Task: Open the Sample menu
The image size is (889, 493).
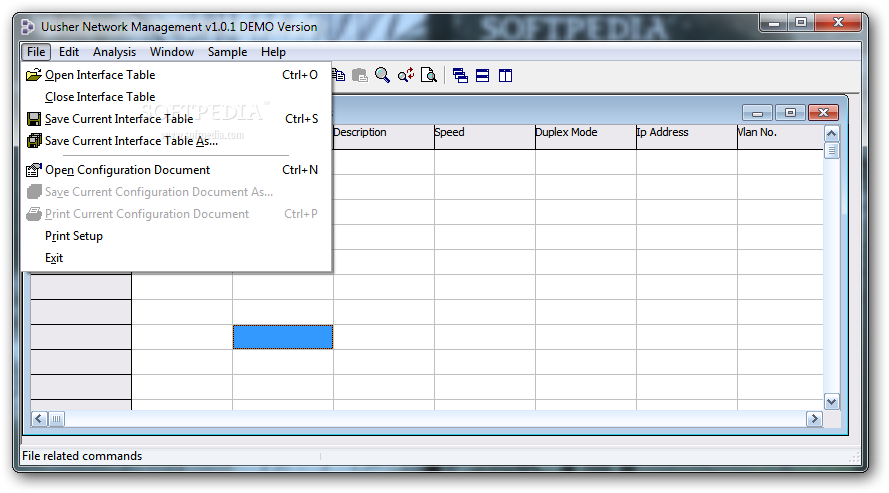Action: tap(227, 52)
